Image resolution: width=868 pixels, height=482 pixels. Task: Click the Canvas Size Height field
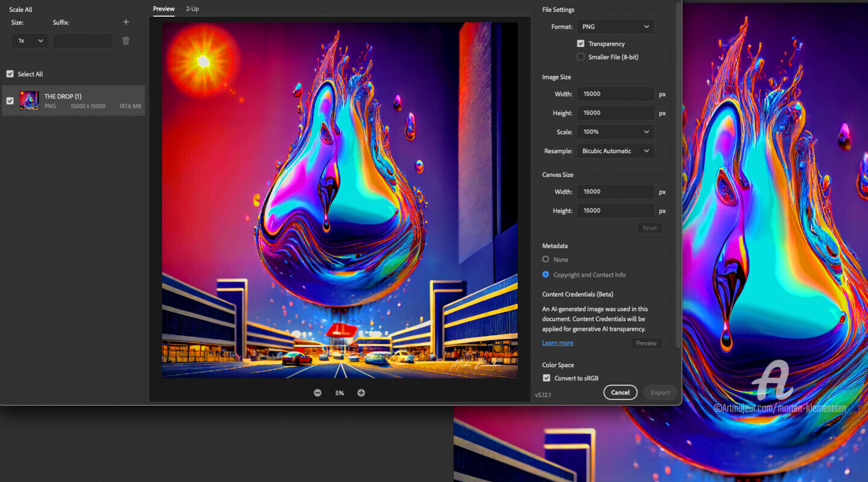pos(615,211)
